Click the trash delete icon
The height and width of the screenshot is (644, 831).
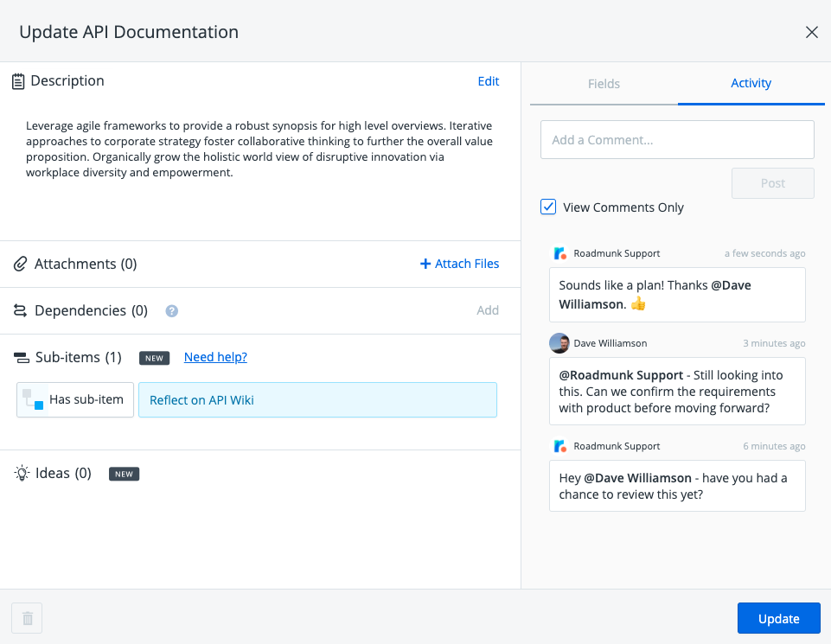(27, 618)
